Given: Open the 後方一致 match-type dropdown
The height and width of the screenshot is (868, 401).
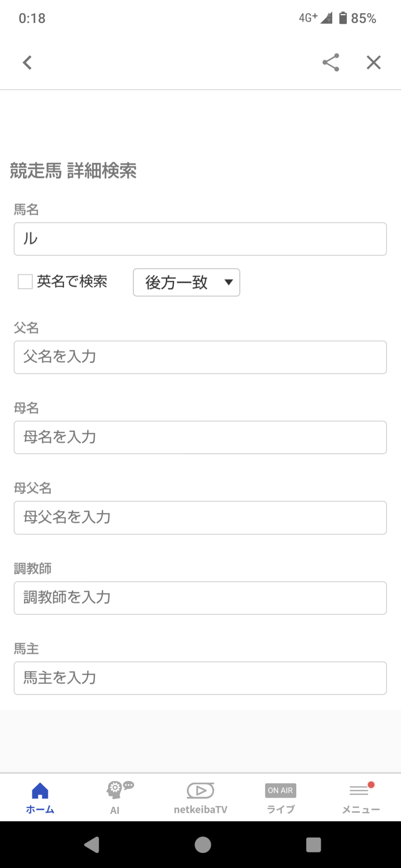Looking at the screenshot, I should [186, 283].
